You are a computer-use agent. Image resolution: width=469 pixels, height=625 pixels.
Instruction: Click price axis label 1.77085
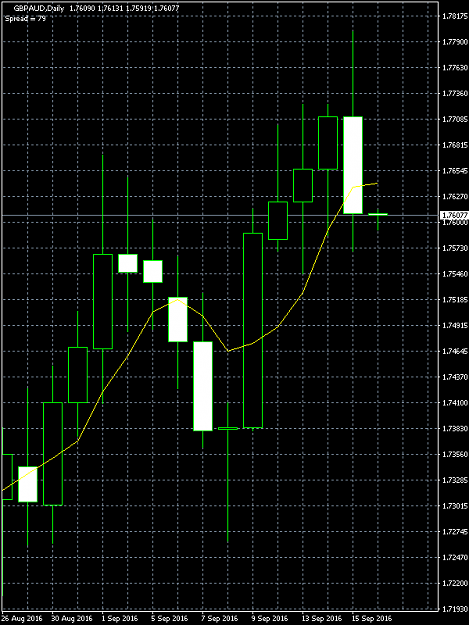(455, 119)
